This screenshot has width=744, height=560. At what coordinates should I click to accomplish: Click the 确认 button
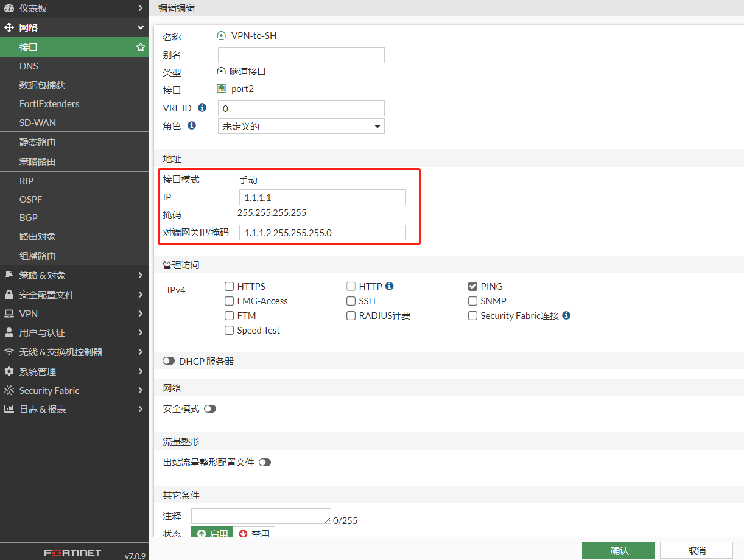618,550
